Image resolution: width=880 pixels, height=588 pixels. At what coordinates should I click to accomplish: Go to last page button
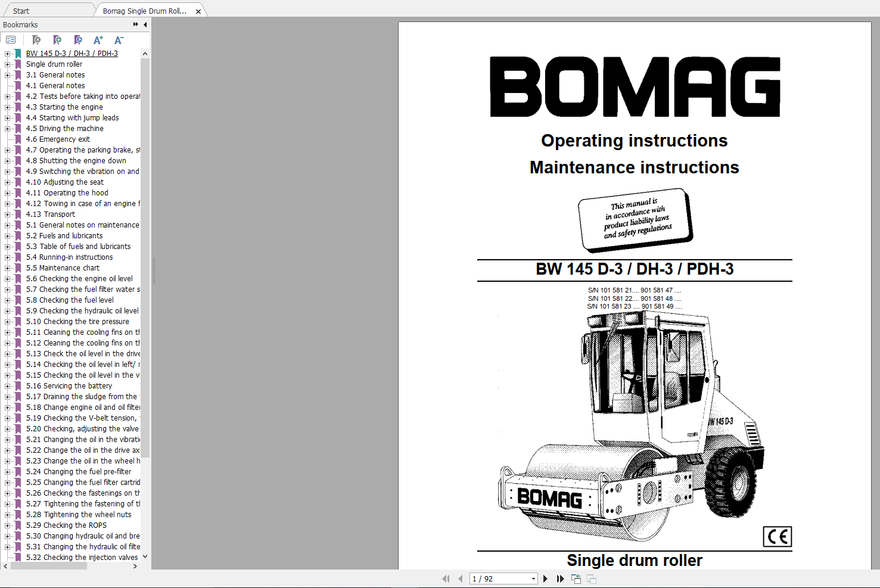(x=560, y=578)
